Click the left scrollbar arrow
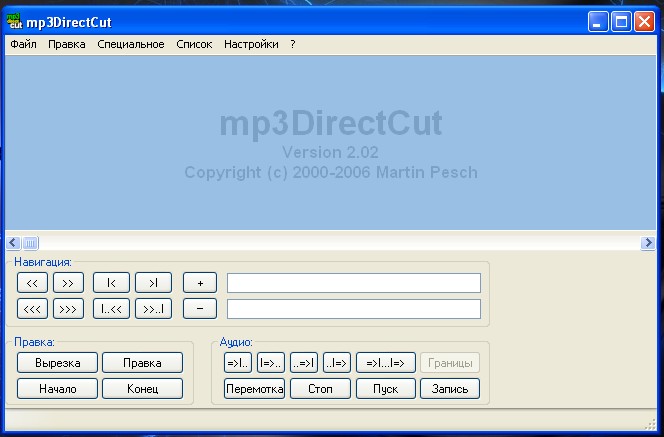The width and height of the screenshot is (664, 437). pyautogui.click(x=13, y=243)
